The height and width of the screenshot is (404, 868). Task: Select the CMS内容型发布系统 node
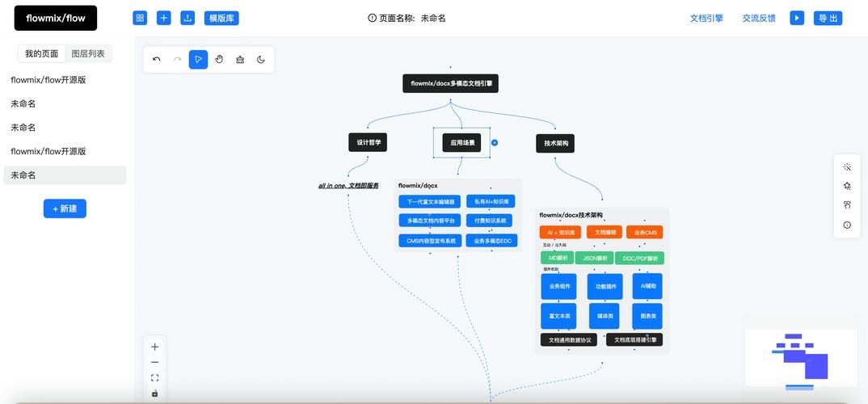(430, 241)
